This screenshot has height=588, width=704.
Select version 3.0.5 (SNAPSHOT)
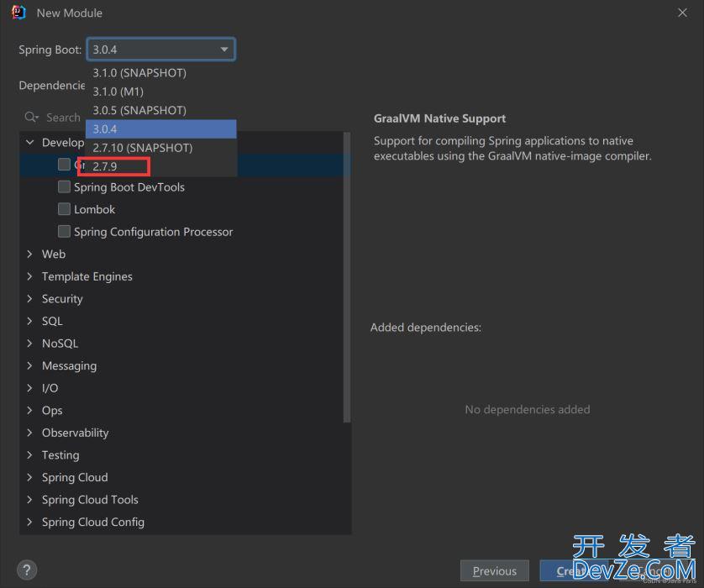(x=160, y=110)
